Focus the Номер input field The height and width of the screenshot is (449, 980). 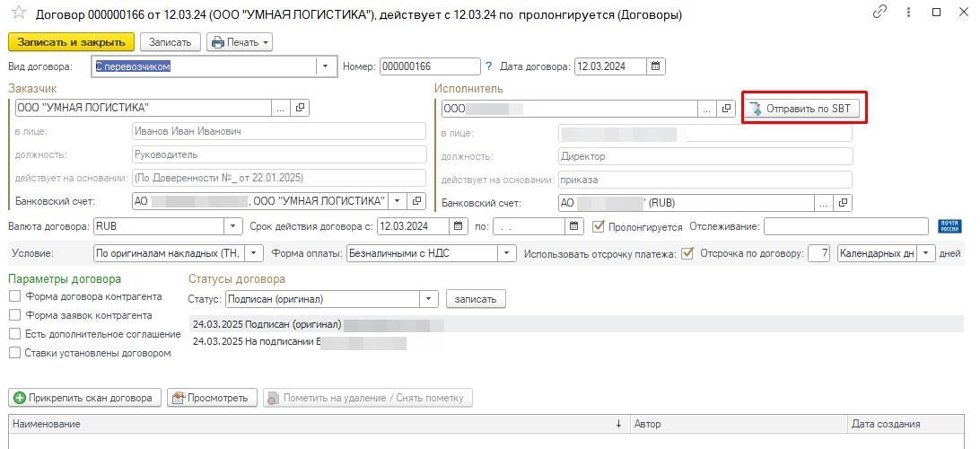point(429,66)
